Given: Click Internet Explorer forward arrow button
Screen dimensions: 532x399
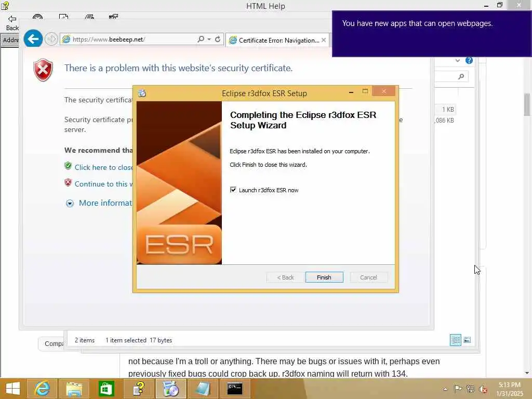Looking at the screenshot, I should click(51, 39).
